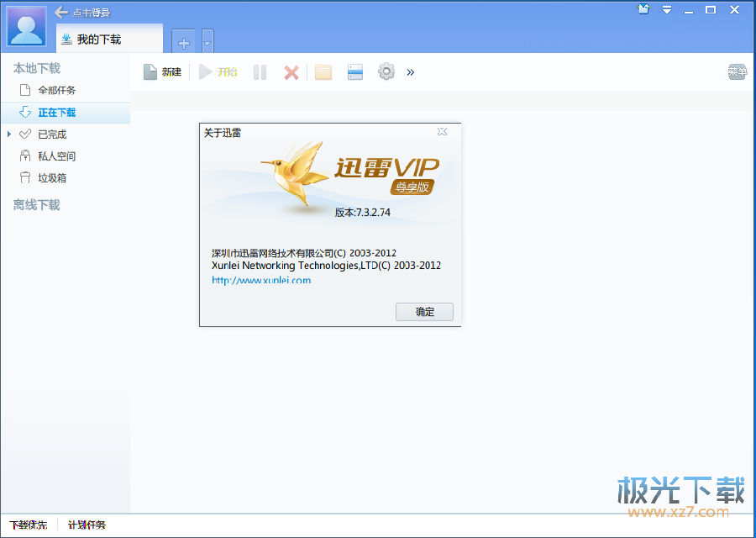Click the 私人空间 lock icon
This screenshot has width=756, height=538.
tap(25, 156)
